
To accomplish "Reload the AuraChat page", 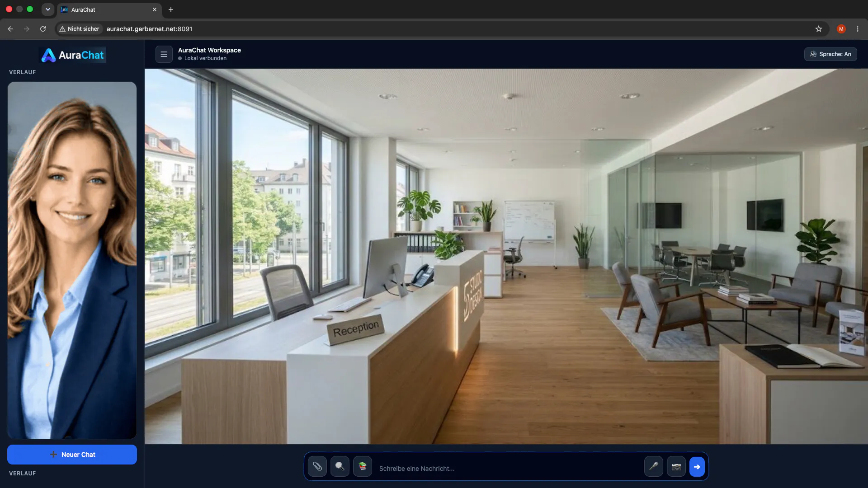I will click(x=43, y=29).
